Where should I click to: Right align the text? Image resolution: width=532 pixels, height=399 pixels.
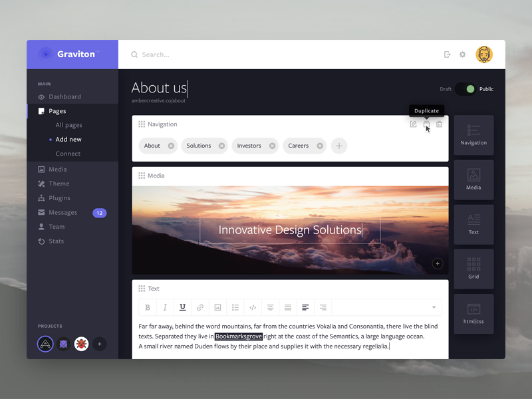pyautogui.click(x=323, y=307)
